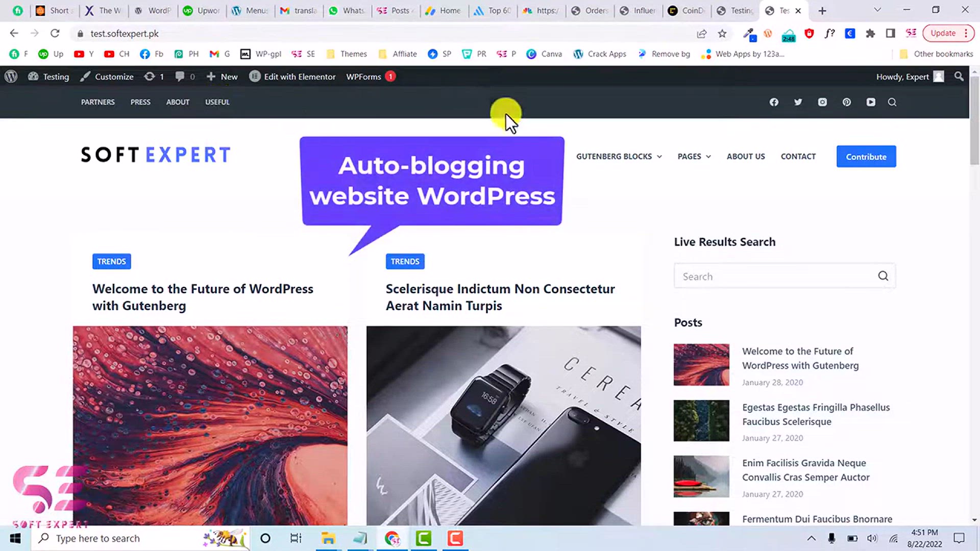This screenshot has width=980, height=551.
Task: Open Welcome to the Future post title
Action: pyautogui.click(x=203, y=297)
